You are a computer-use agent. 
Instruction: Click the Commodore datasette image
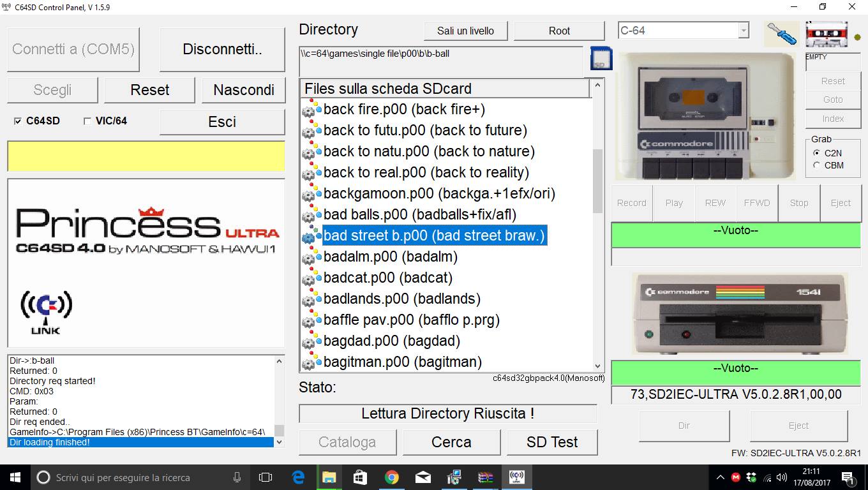click(706, 117)
